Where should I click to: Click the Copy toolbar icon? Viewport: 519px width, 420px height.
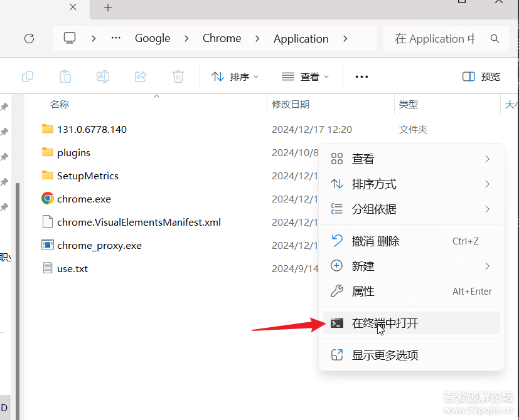pyautogui.click(x=28, y=76)
